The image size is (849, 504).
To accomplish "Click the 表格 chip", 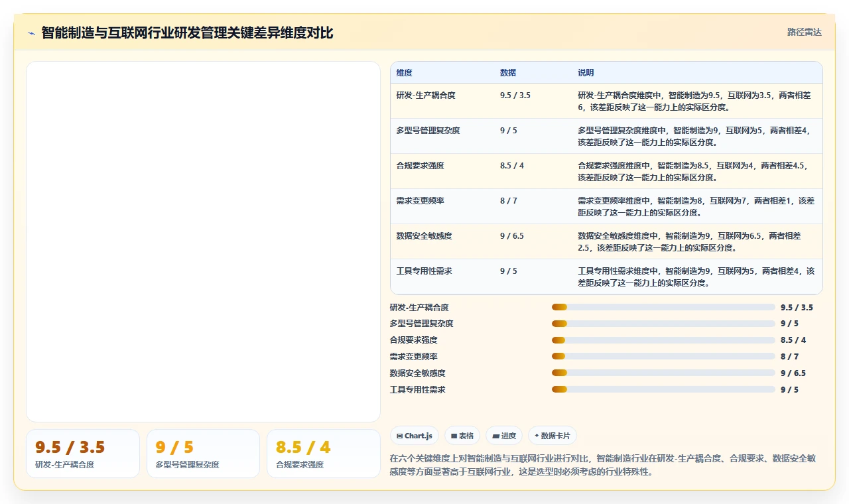I will 462,436.
